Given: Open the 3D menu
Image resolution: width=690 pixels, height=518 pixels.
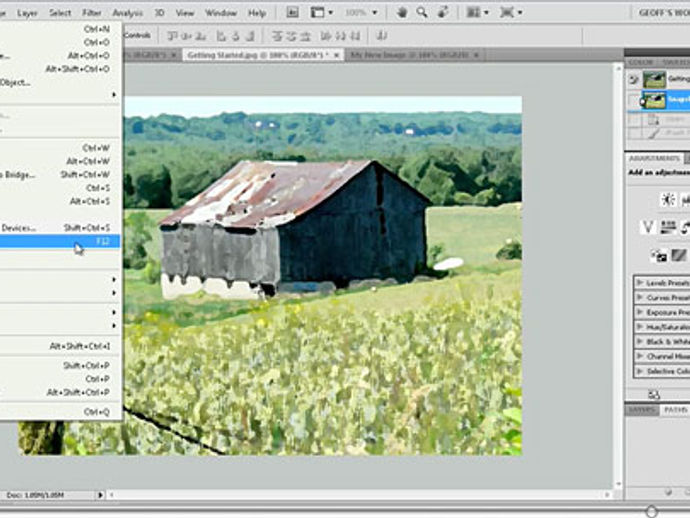Looking at the screenshot, I should [x=159, y=13].
